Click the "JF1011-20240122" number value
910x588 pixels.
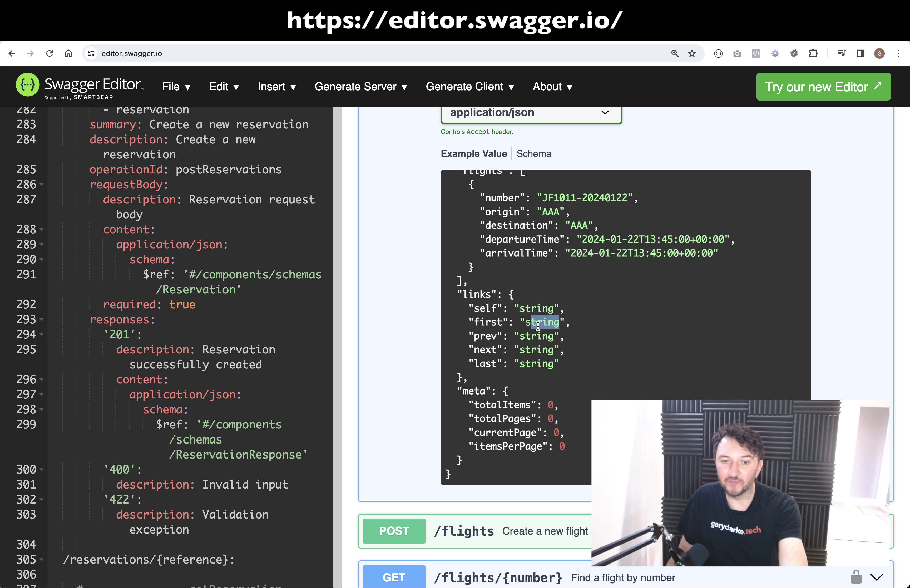[x=585, y=198]
